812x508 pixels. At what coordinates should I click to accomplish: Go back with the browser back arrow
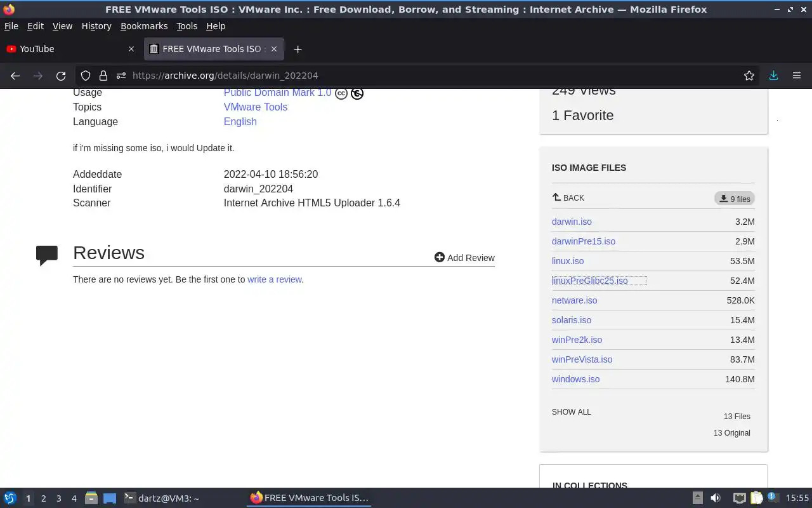(15, 76)
